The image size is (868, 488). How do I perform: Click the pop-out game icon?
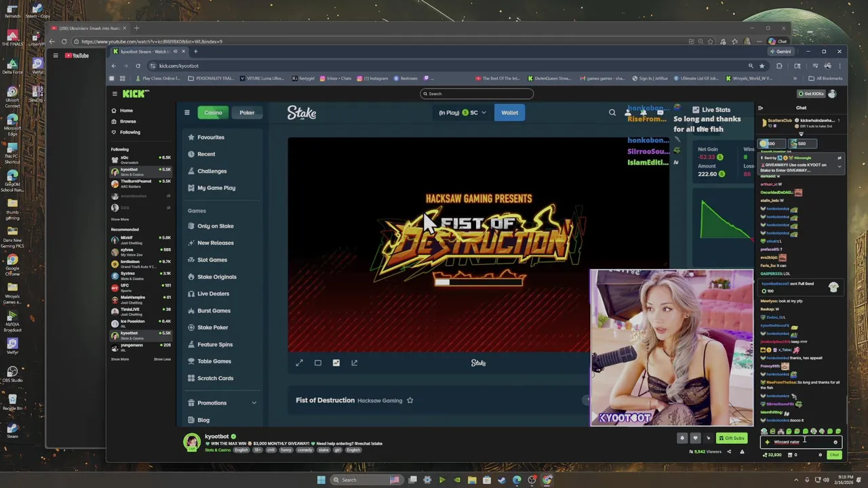(x=354, y=363)
